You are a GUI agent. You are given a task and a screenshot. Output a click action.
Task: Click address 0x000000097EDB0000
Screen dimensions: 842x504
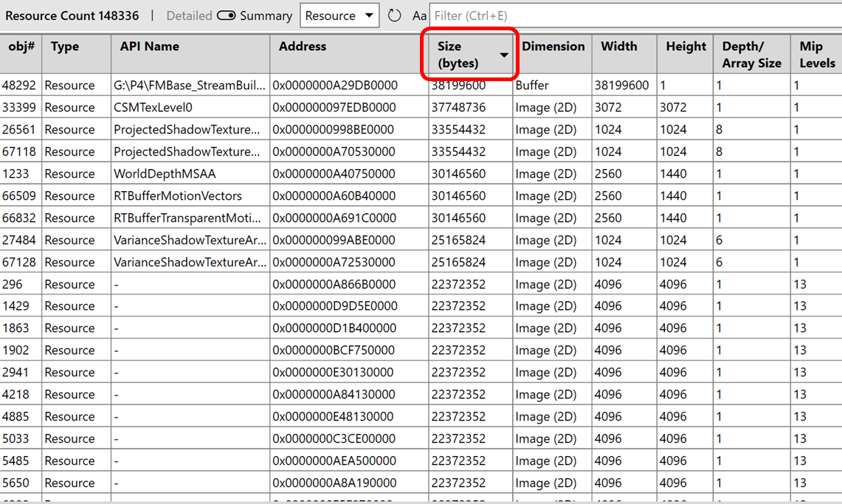(x=334, y=107)
